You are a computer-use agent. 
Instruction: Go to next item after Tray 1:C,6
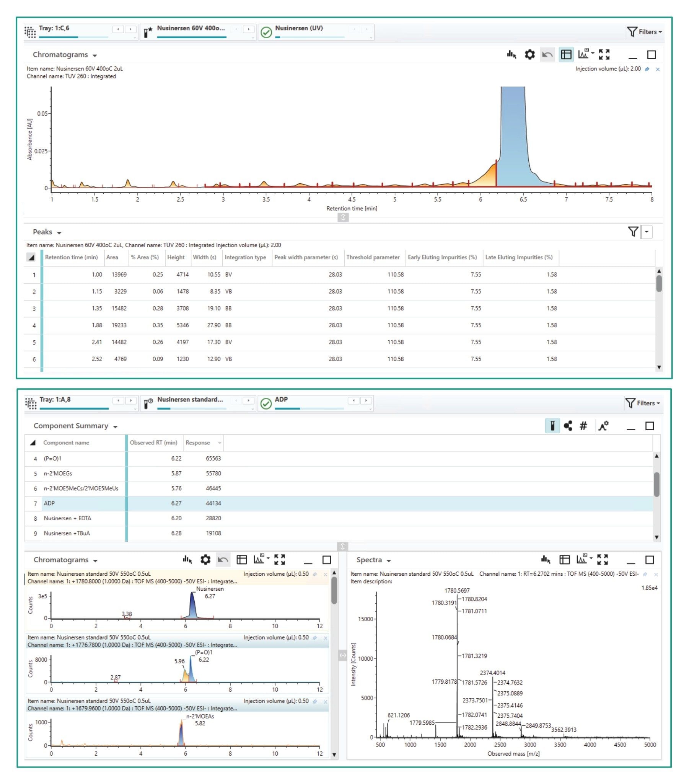[130, 29]
